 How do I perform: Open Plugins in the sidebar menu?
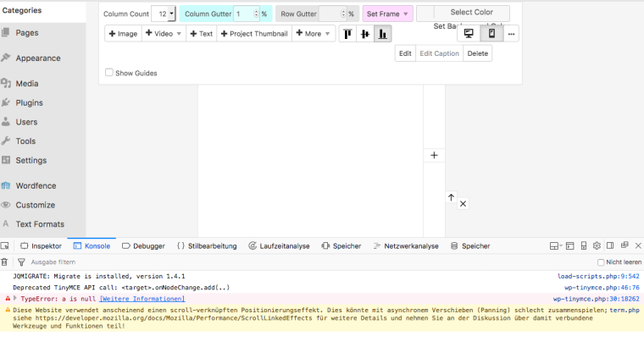pos(29,102)
